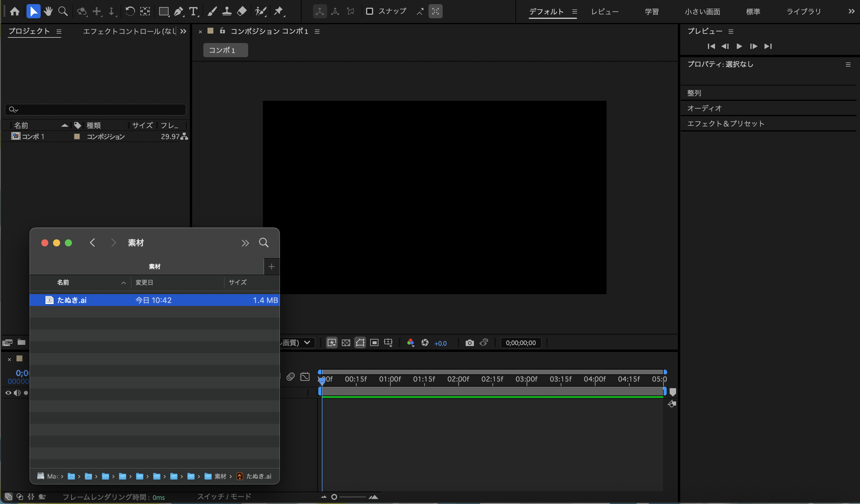The height and width of the screenshot is (504, 860).
Task: Open the show channel color dropdown
Action: (411, 342)
